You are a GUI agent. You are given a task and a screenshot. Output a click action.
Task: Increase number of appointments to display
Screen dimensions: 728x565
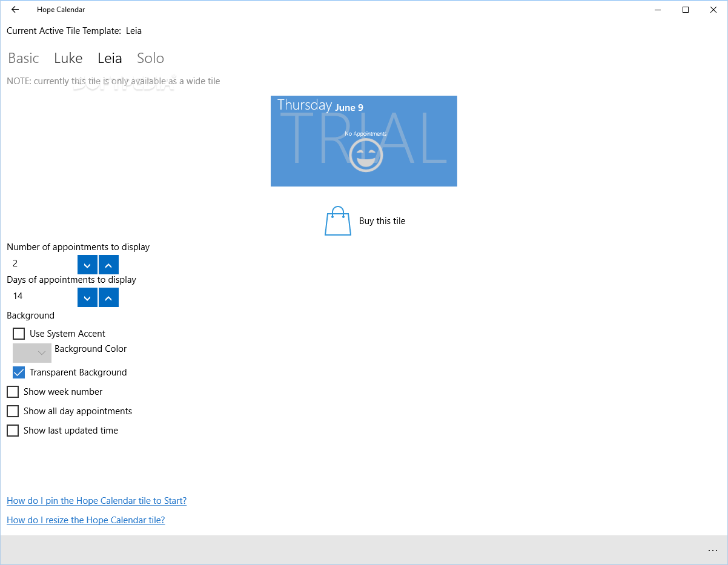[108, 265]
